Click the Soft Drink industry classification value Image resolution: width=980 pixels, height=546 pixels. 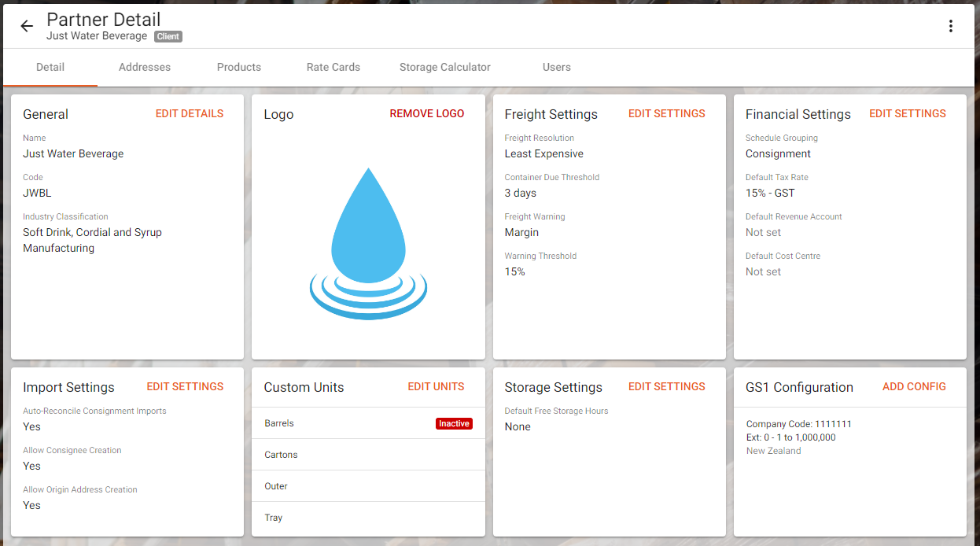click(x=92, y=240)
